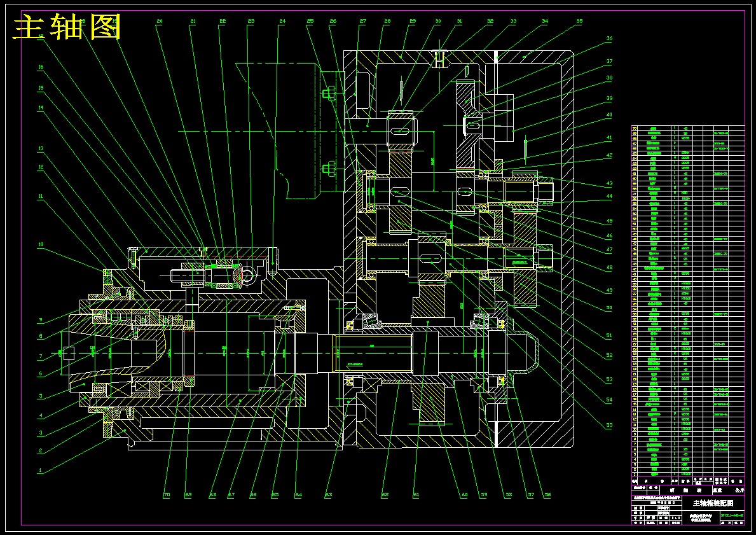Click part callout number 10
The width and height of the screenshot is (756, 535).
coord(41,244)
